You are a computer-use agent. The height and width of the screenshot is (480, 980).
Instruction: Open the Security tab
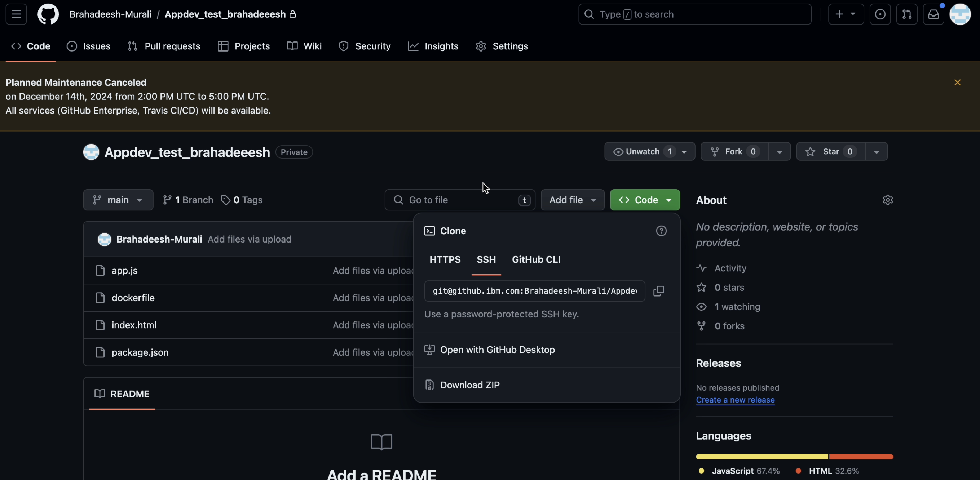(365, 46)
